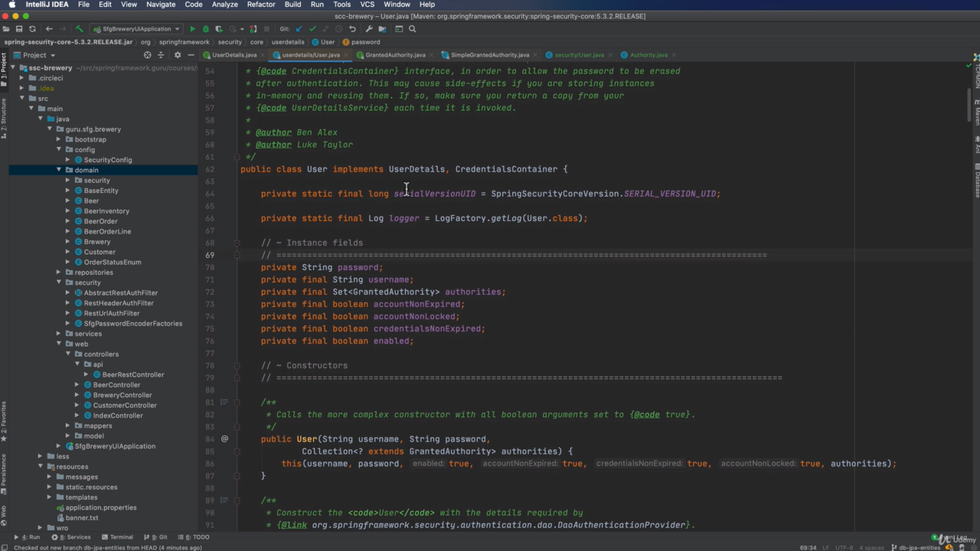Collapse the domain folder in project tree
980x551 pixels.
59,170
